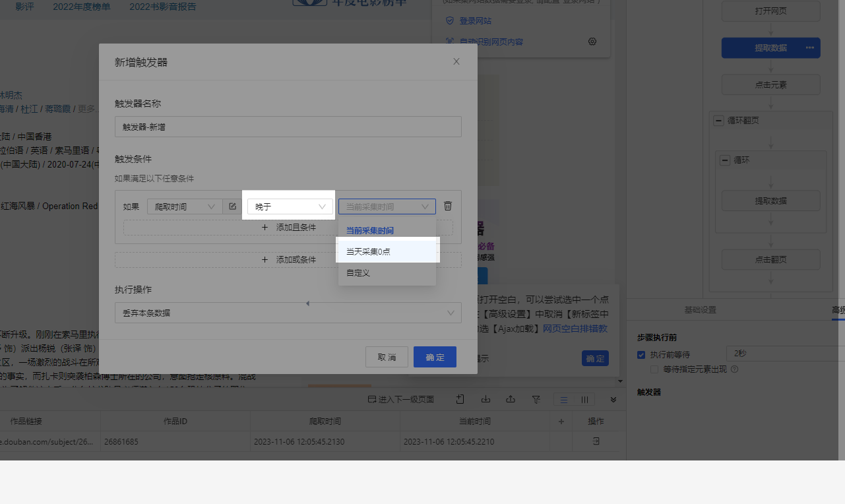845x504 pixels.
Task: Click scrollbar down arrow near tip popup
Action: (620, 381)
